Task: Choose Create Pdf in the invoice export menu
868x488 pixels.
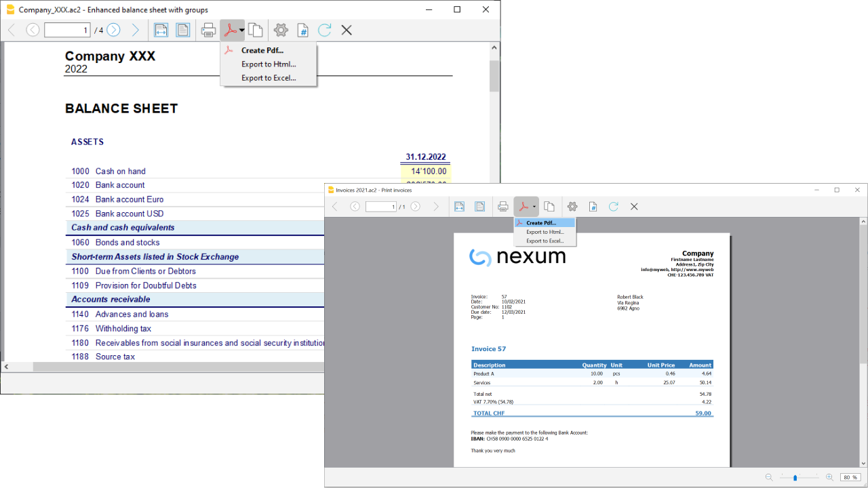Action: [x=541, y=222]
